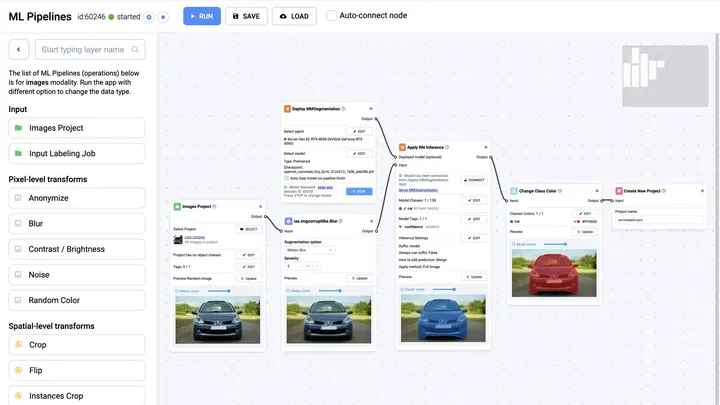Open the deployed model's open app link
This screenshot has height=405, width=720.
pyautogui.click(x=325, y=187)
